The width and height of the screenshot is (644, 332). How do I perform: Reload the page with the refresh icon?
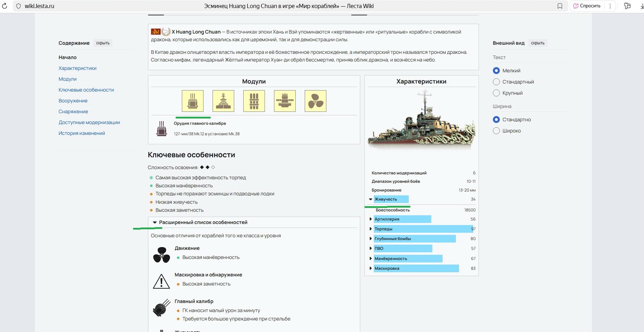(5, 6)
